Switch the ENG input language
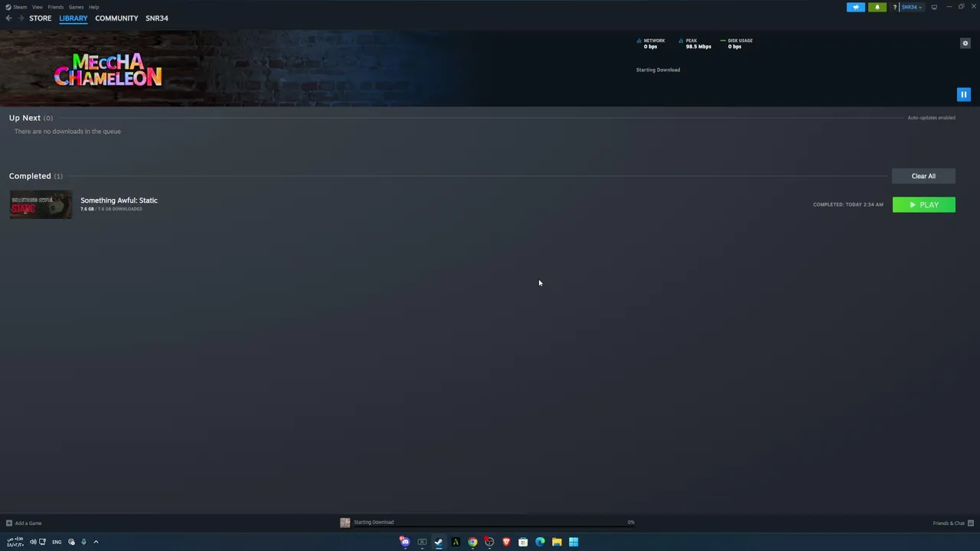 pos(57,542)
